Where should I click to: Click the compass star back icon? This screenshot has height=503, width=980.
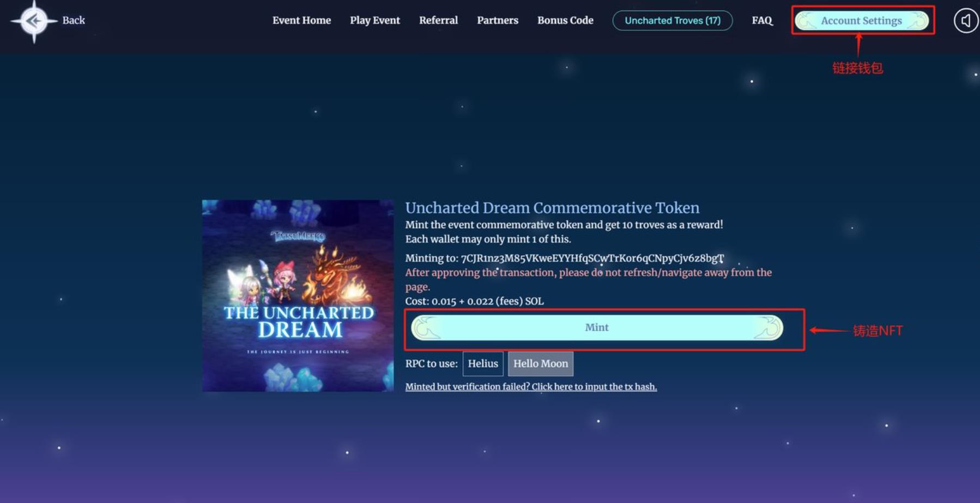[x=34, y=21]
